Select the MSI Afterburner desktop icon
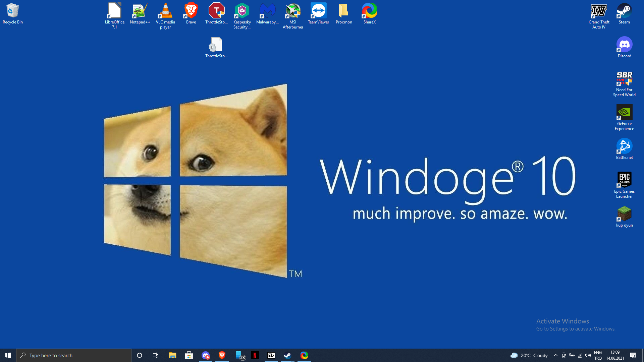Screen dimensions: 644x362 pos(293,16)
